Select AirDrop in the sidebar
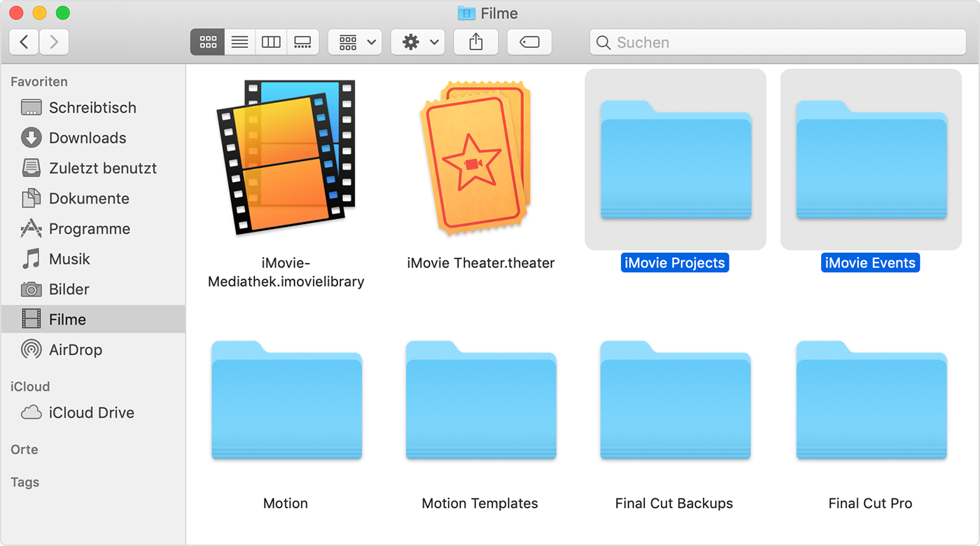The image size is (980, 546). (x=75, y=350)
